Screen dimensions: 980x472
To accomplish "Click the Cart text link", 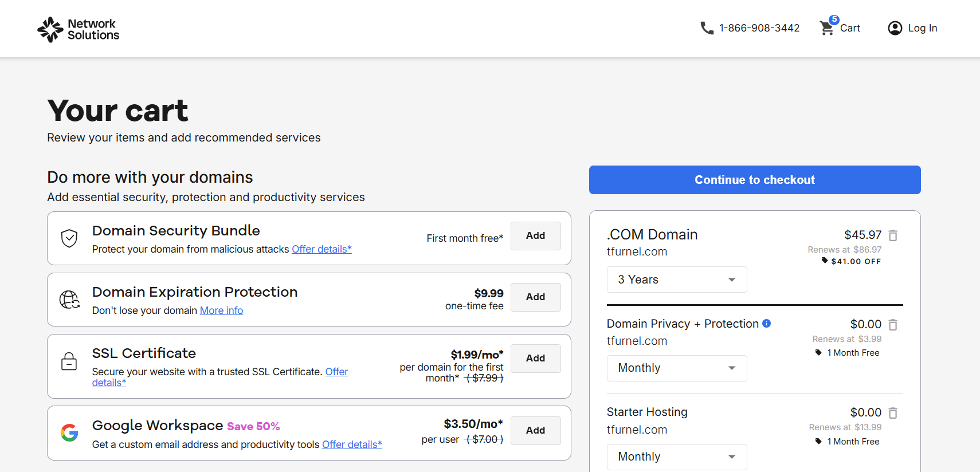I will [850, 28].
